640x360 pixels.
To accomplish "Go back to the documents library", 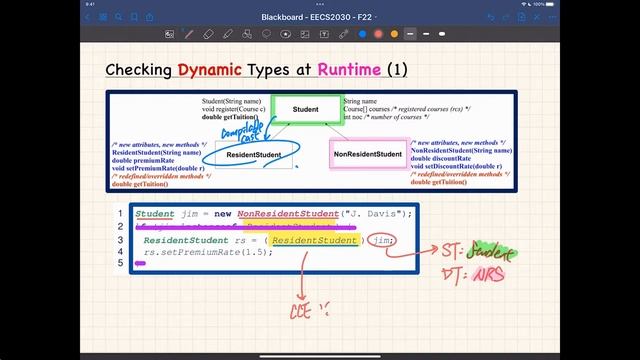I will [87, 17].
